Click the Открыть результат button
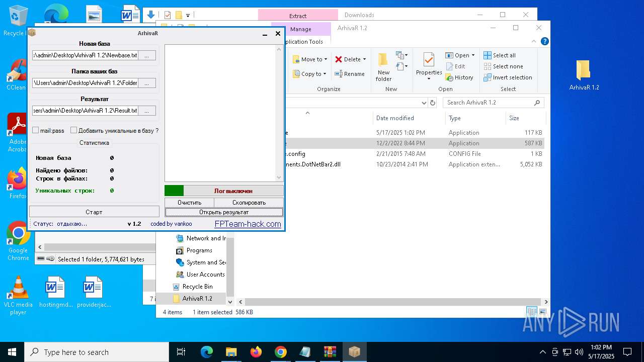 click(x=224, y=212)
